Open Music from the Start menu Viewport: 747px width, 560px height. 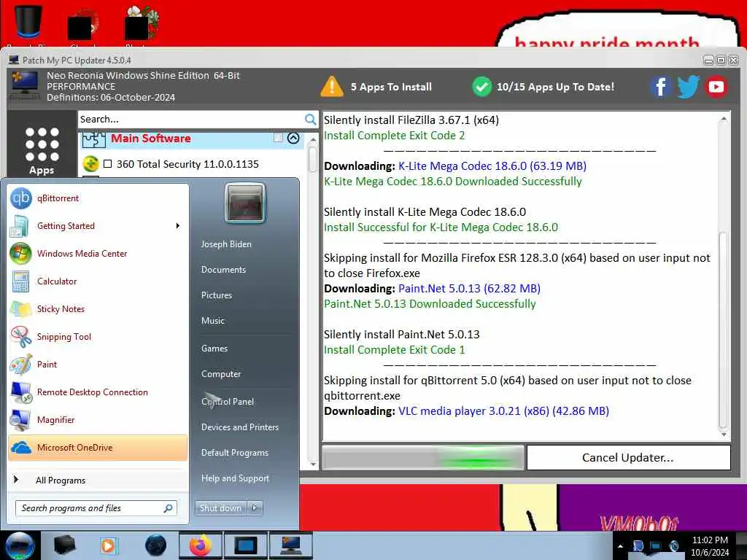(212, 321)
